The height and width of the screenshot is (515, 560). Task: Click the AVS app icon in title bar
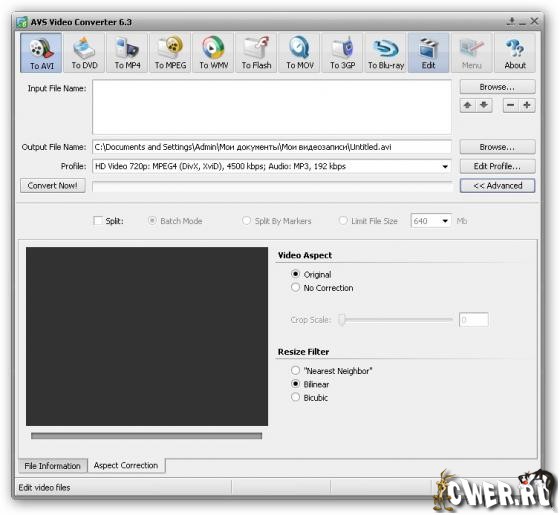pyautogui.click(x=22, y=22)
